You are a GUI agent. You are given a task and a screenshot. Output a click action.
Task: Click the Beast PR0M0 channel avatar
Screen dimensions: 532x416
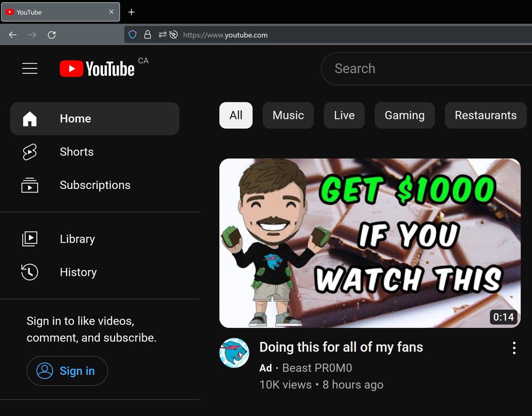[234, 353]
